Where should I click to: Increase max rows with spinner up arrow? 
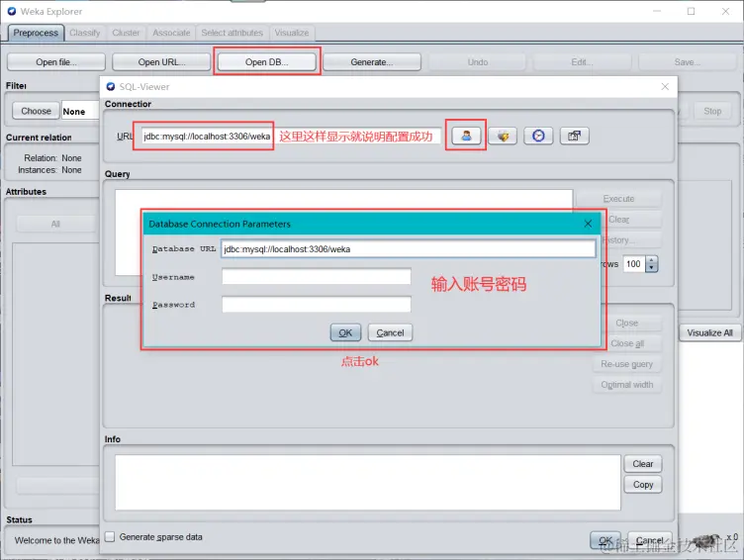[652, 260]
